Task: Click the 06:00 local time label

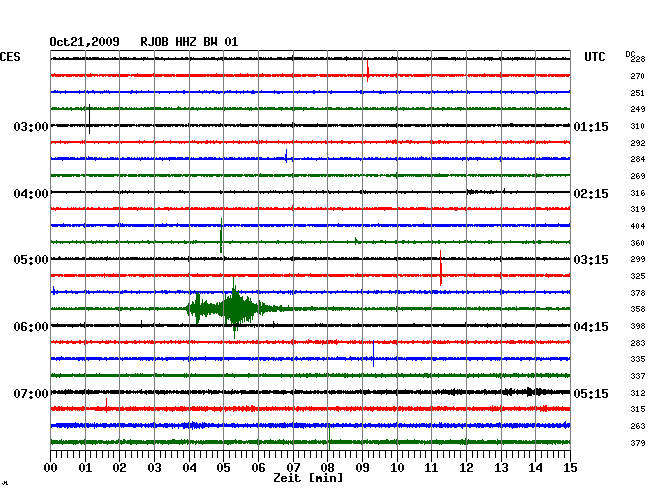Action: (x=31, y=327)
